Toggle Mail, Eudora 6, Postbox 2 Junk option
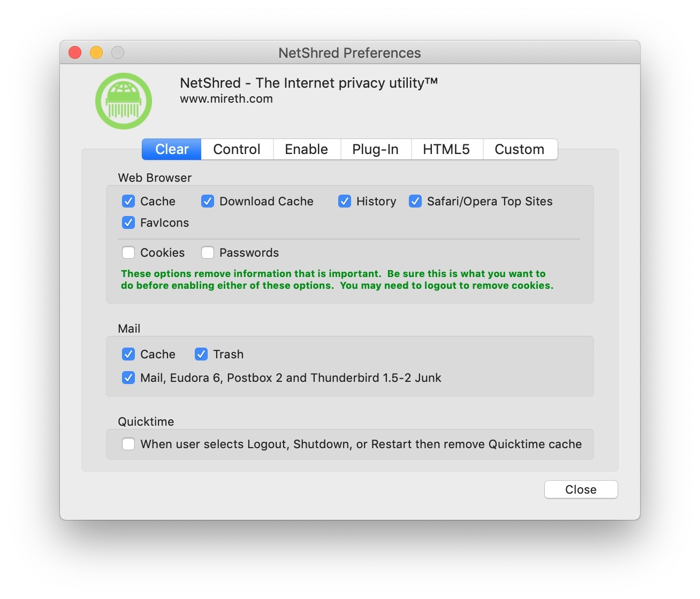700x599 pixels. point(128,378)
